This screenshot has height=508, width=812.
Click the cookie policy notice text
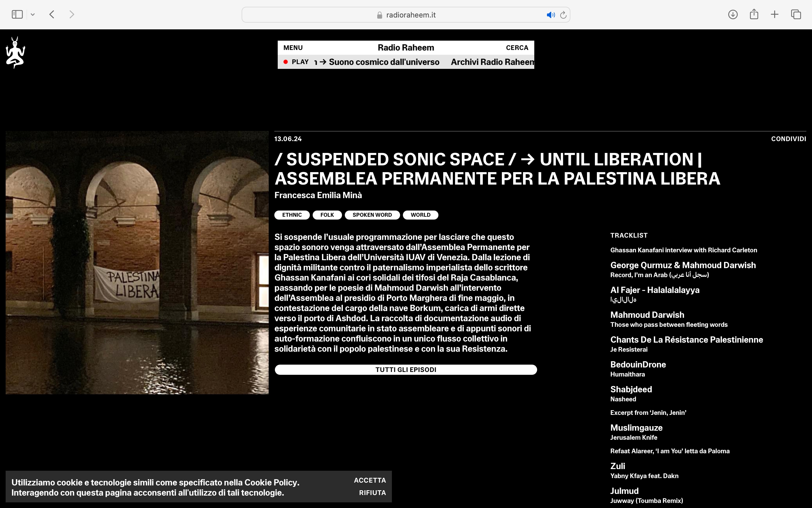pos(155,487)
